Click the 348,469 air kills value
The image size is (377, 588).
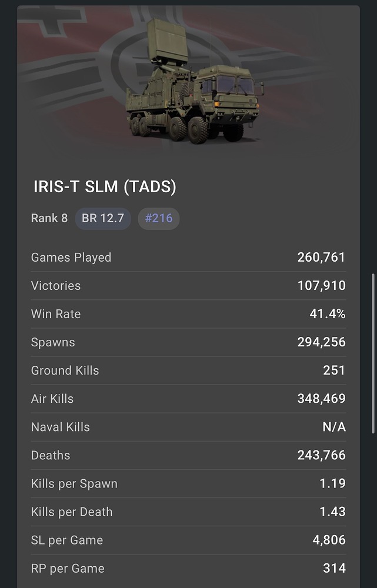321,399
